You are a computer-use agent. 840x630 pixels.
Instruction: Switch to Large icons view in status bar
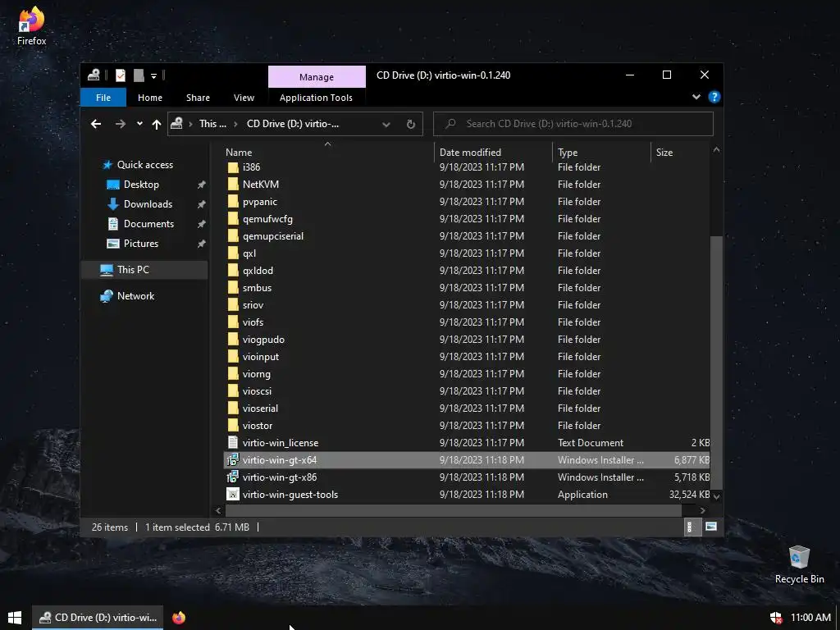pos(711,527)
